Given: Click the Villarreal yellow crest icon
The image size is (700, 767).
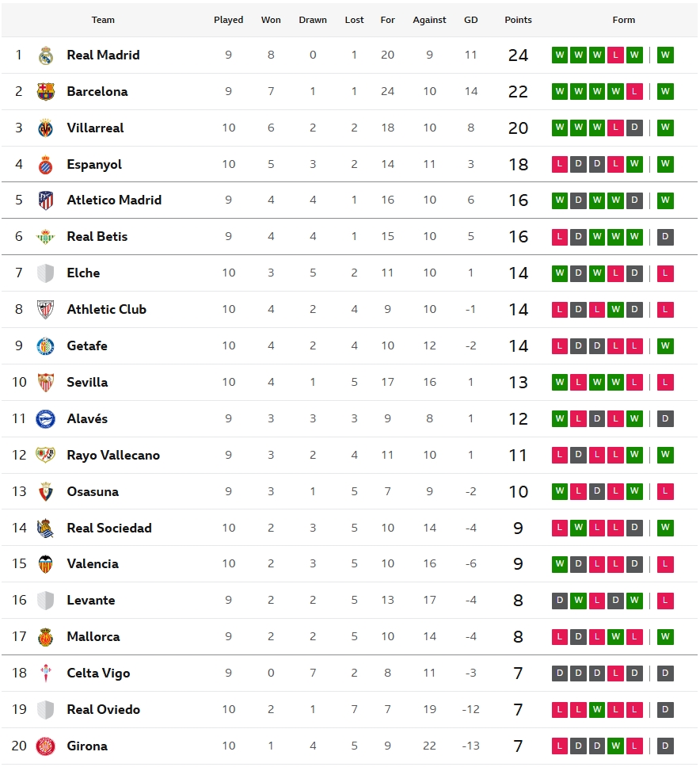Looking at the screenshot, I should coord(46,128).
